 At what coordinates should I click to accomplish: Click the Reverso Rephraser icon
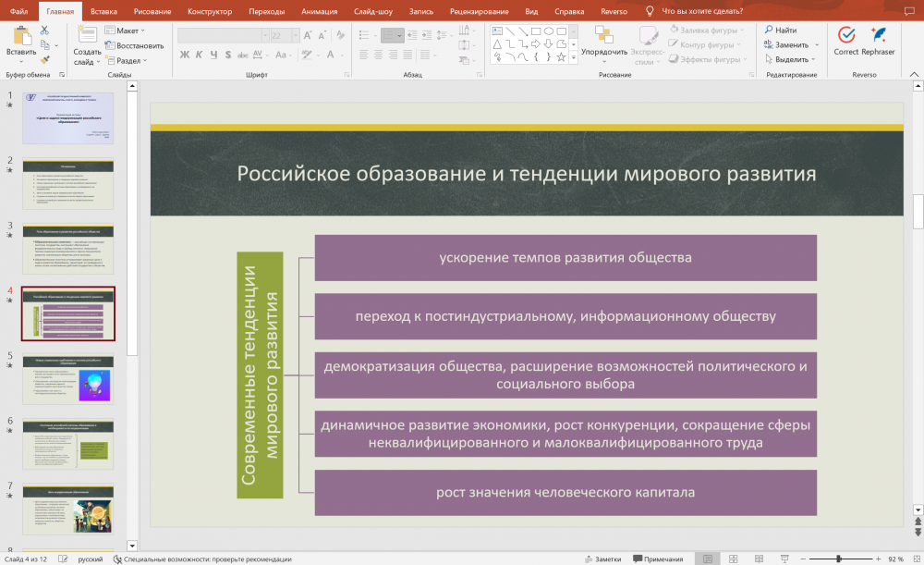pyautogui.click(x=878, y=34)
